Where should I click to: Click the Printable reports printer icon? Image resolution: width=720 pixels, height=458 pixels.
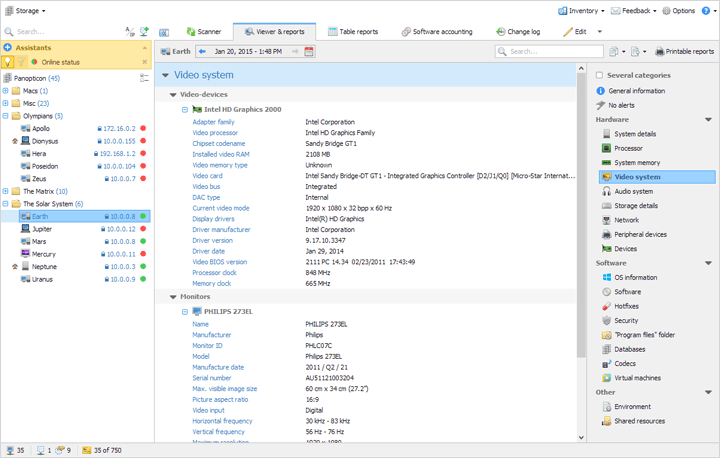pyautogui.click(x=659, y=51)
